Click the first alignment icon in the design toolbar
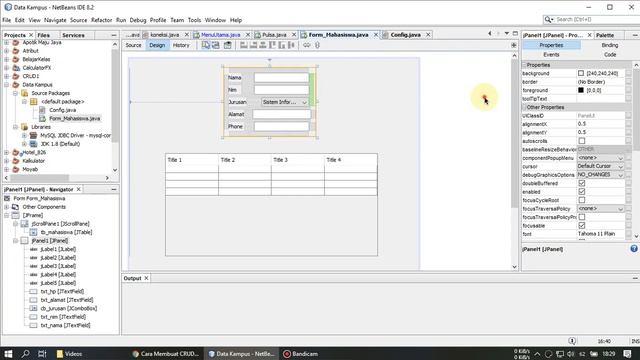 click(244, 45)
